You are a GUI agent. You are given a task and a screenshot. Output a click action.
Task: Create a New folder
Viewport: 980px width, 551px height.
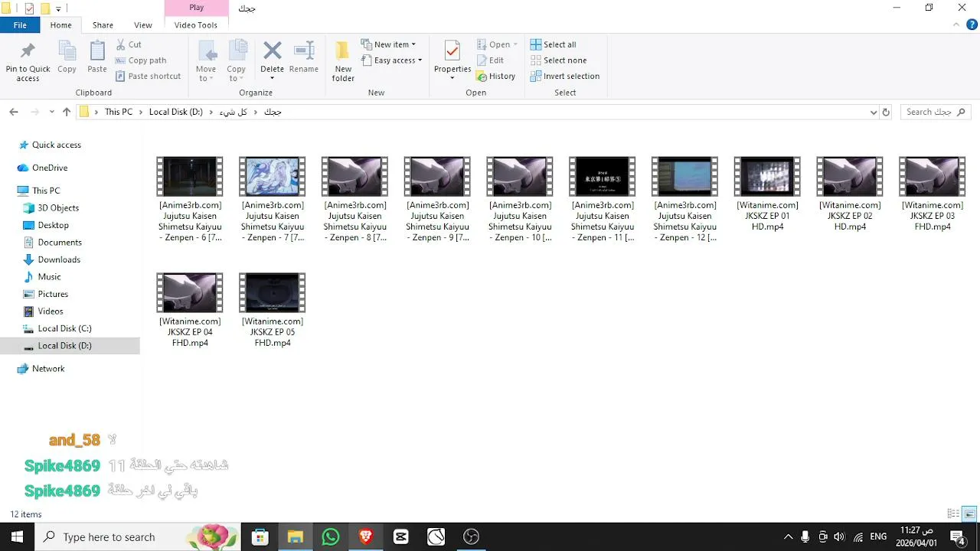(343, 61)
